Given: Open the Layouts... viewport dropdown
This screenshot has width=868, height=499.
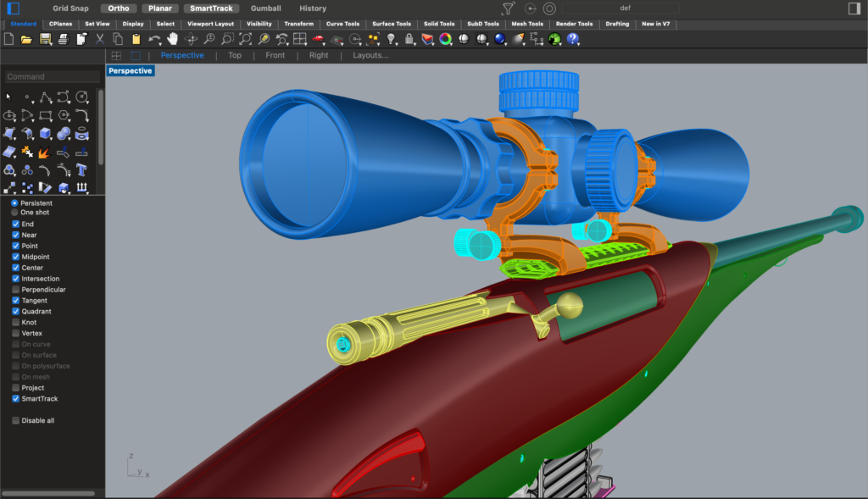Looking at the screenshot, I should pos(370,55).
